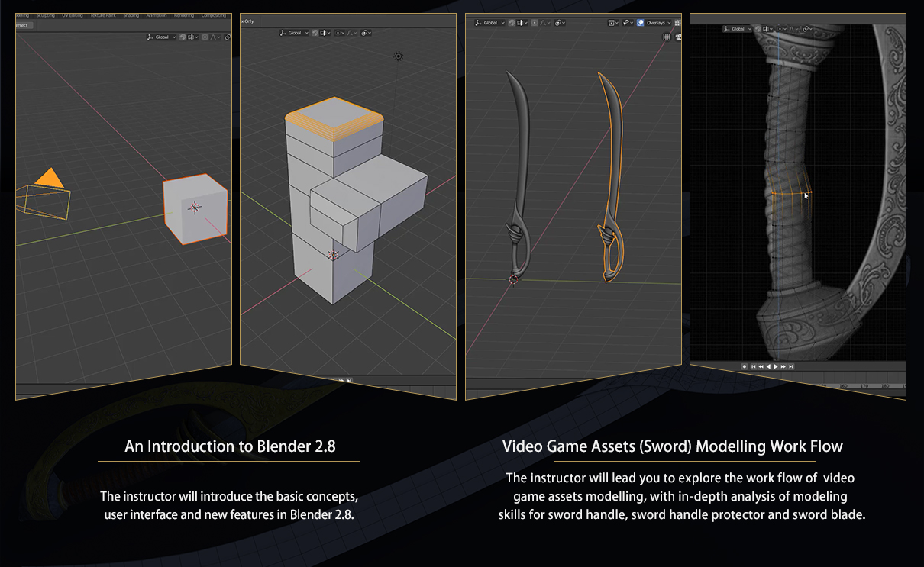Toggle snap magnet in extruded-block viewport
Screen dimensions: 924x567
point(315,33)
